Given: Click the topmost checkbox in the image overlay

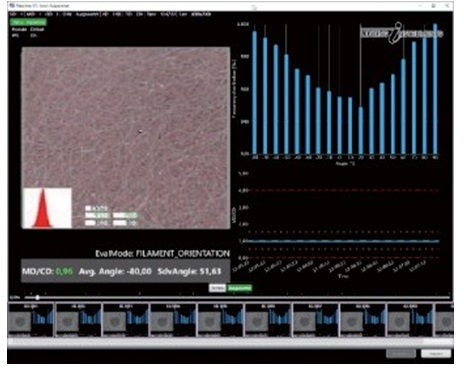Looking at the screenshot, I should coord(88,208).
